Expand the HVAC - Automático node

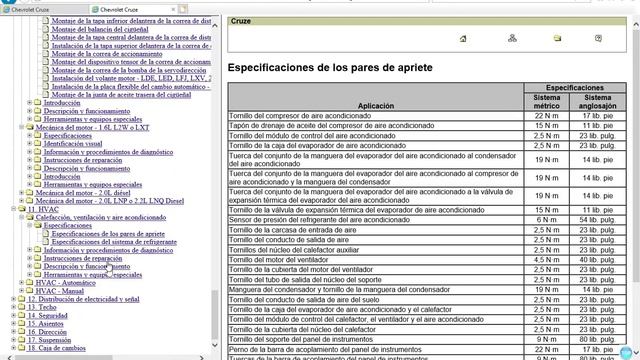coord(21,282)
